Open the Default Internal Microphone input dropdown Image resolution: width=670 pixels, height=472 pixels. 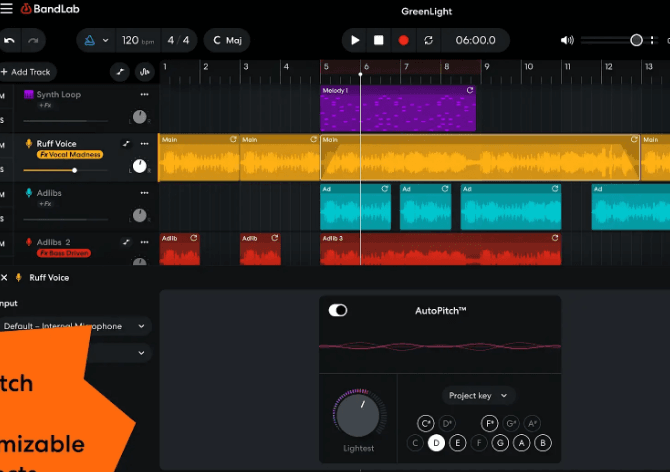(75, 326)
